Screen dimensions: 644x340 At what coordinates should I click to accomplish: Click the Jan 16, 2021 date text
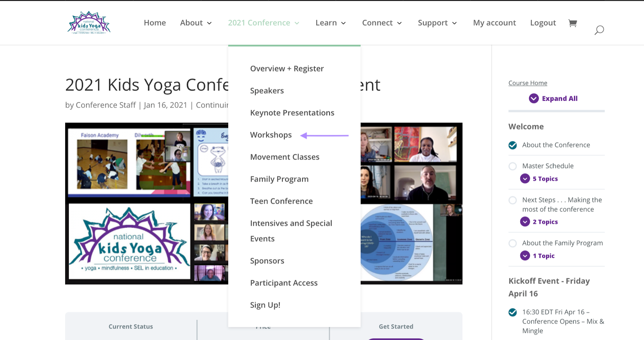(x=165, y=105)
